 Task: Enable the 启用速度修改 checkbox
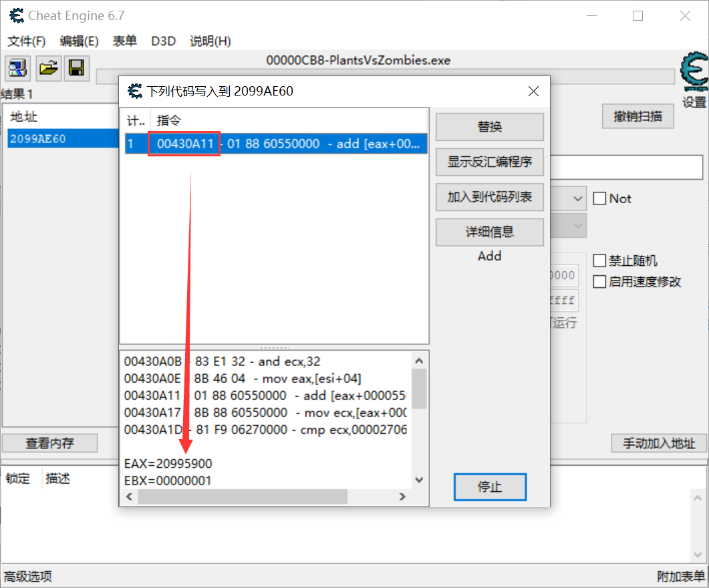[599, 281]
